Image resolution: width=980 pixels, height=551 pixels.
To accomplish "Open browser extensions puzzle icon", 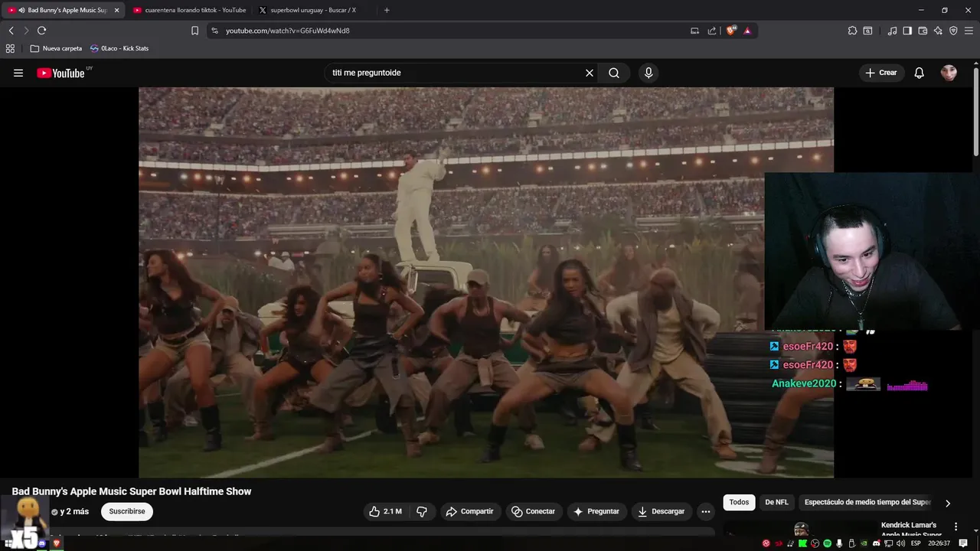I will tap(852, 31).
